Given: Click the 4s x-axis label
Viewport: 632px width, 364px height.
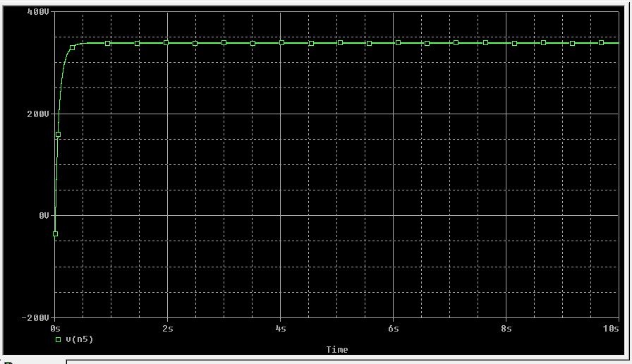Looking at the screenshot, I should (x=281, y=329).
